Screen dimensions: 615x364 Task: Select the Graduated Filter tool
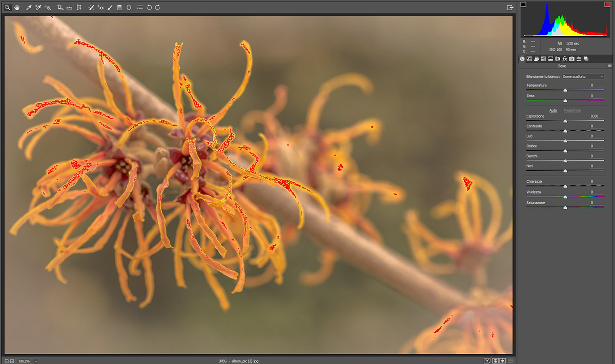point(119,8)
